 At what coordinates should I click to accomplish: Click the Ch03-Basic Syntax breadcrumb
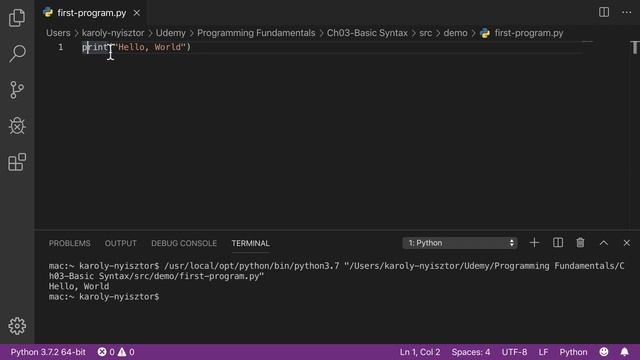click(367, 33)
